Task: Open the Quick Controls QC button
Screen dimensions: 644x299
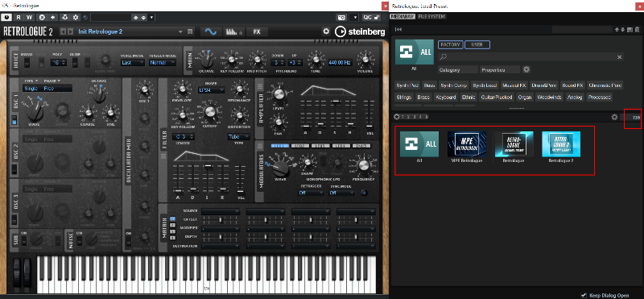Action: tap(367, 17)
